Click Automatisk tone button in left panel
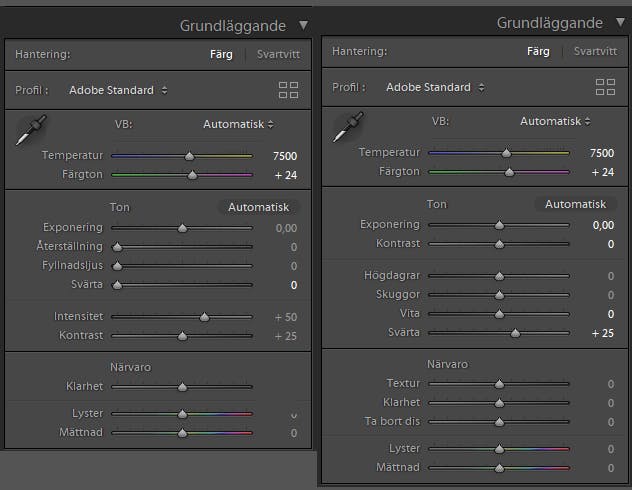 pyautogui.click(x=258, y=207)
